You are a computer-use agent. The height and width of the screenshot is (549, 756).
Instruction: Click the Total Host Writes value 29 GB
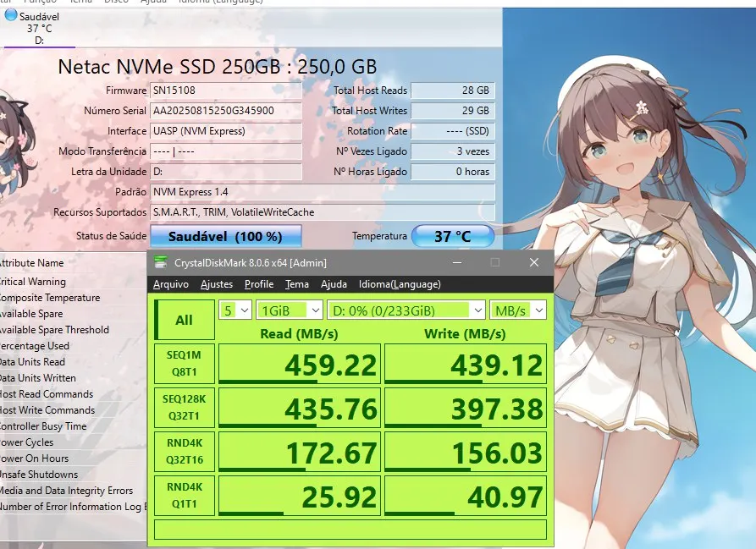(453, 111)
